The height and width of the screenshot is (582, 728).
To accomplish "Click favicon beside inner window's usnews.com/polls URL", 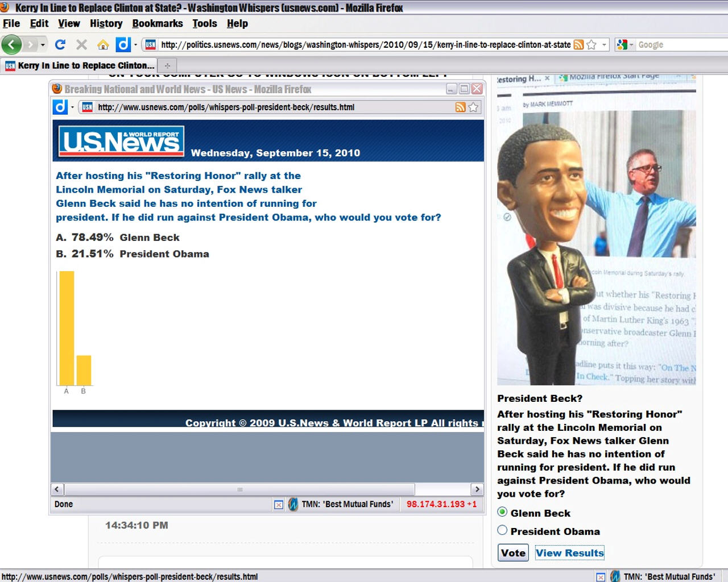I will pos(87,107).
